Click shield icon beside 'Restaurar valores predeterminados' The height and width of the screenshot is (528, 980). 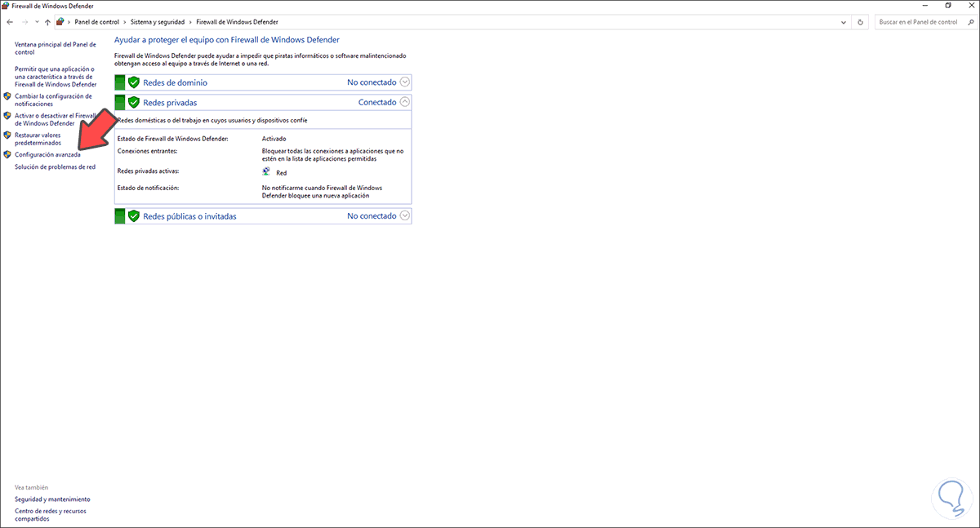click(x=7, y=135)
